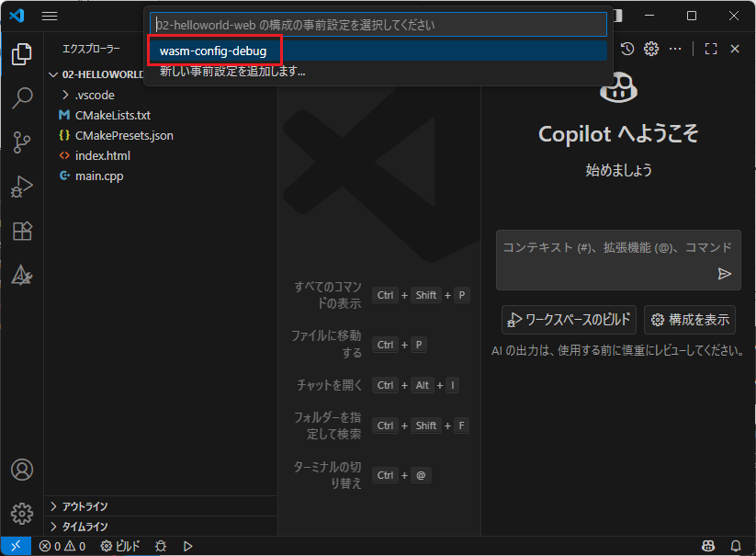Open the Search view in activity bar
Viewport: 756px width, 556px height.
[x=22, y=98]
